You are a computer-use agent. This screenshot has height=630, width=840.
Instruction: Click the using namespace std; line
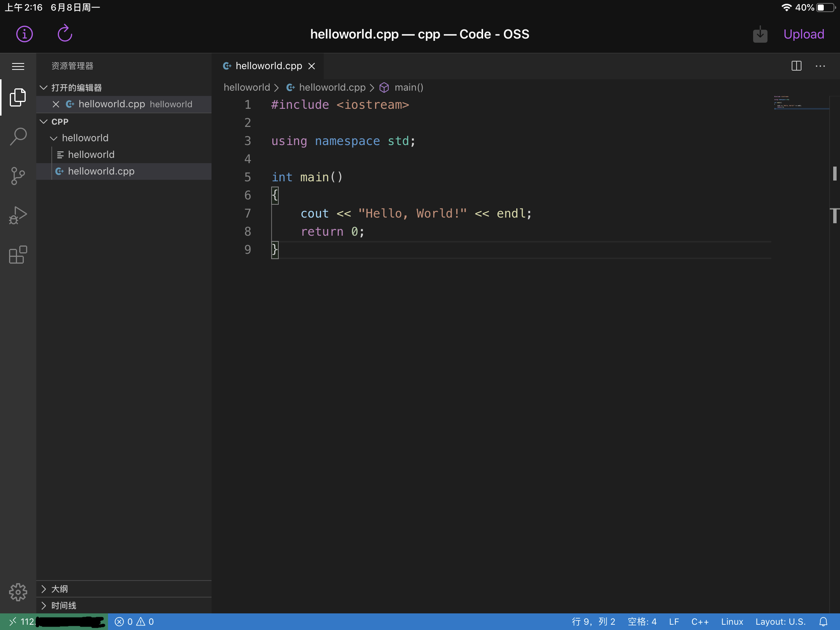click(x=343, y=141)
